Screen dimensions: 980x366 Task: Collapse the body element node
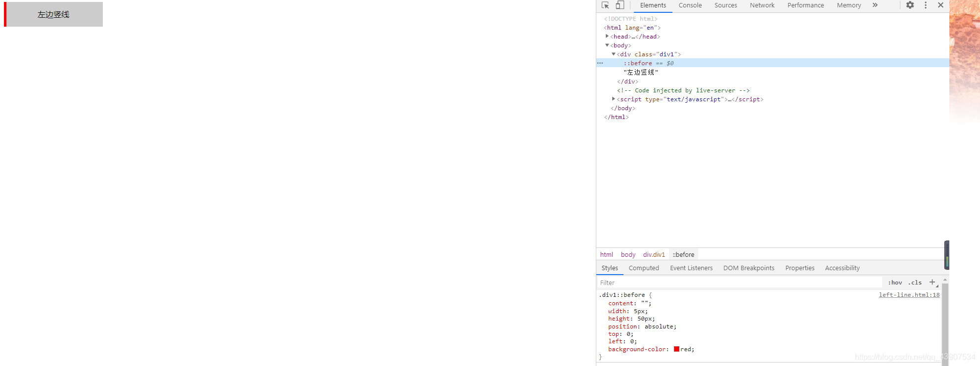[x=607, y=45]
